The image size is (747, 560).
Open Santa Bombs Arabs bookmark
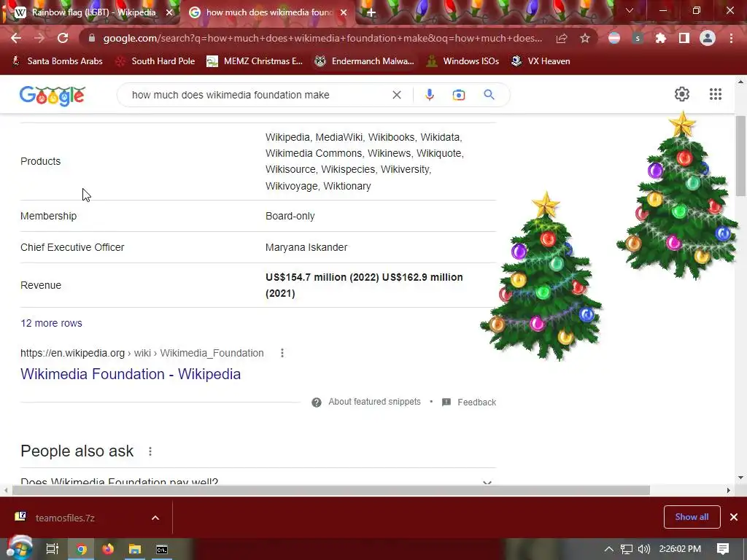[x=58, y=61]
